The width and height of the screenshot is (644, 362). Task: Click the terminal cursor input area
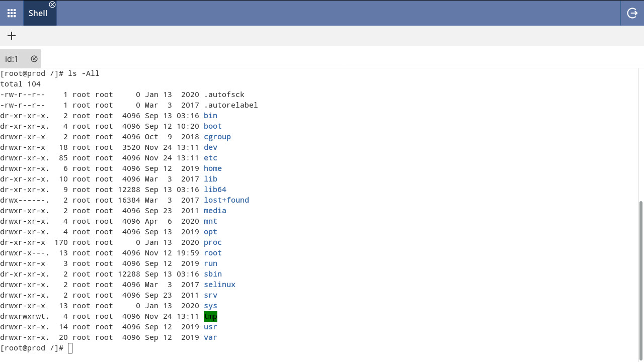pyautogui.click(x=70, y=348)
